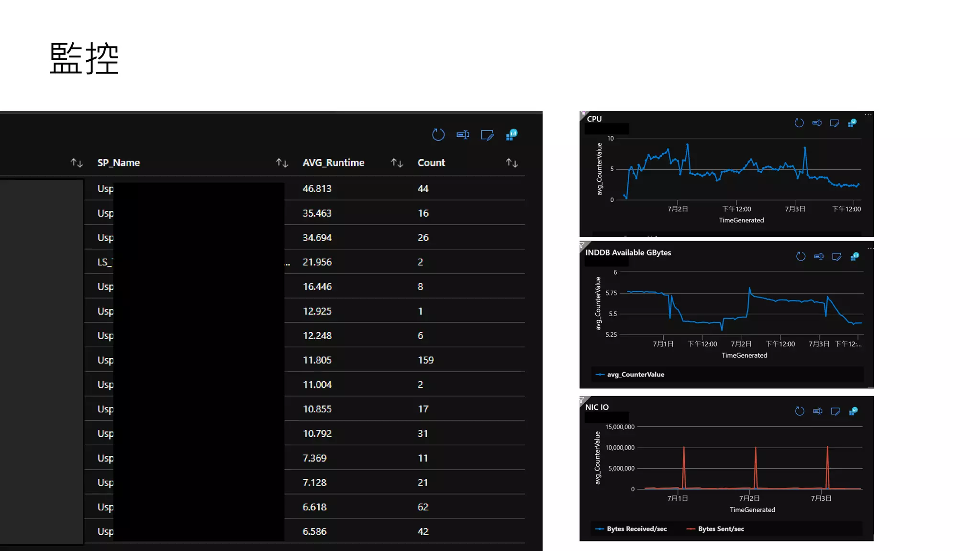Click the edit icon on INDDB chart

tap(836, 257)
